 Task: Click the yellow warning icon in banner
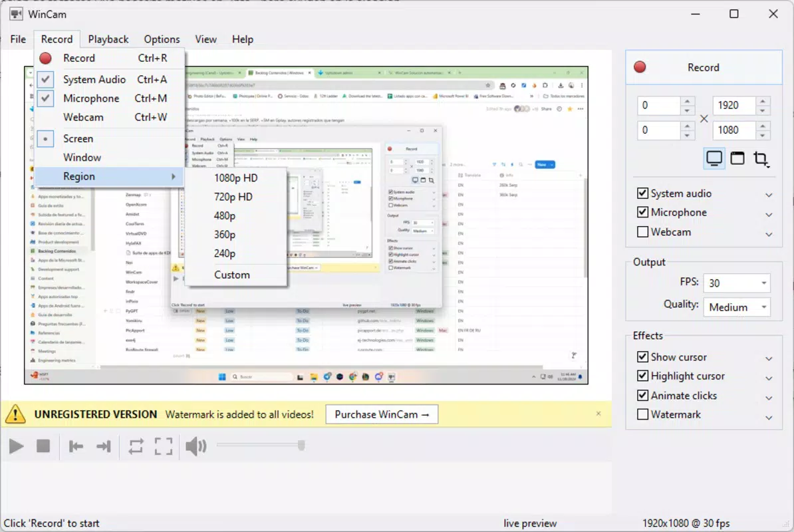[16, 414]
